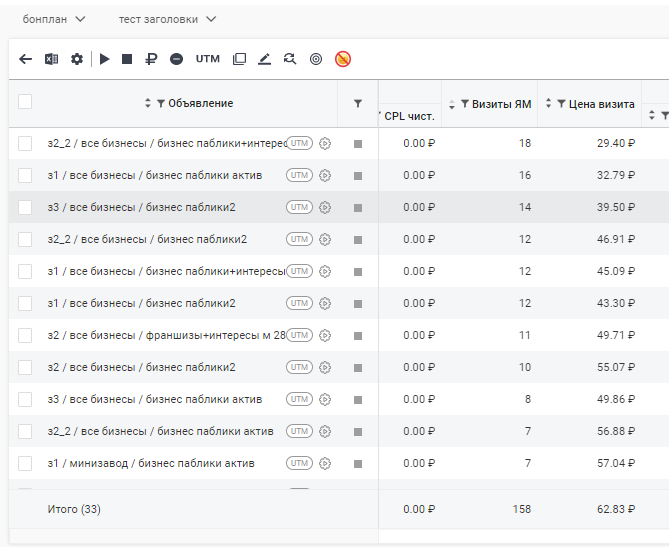Click visits value 18

click(x=525, y=143)
